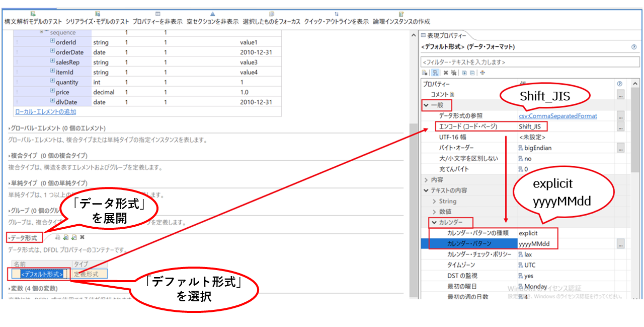The image size is (644, 327).
Task: Toggle 空セクションを非表示 in the toolbar
Action: coord(212,22)
